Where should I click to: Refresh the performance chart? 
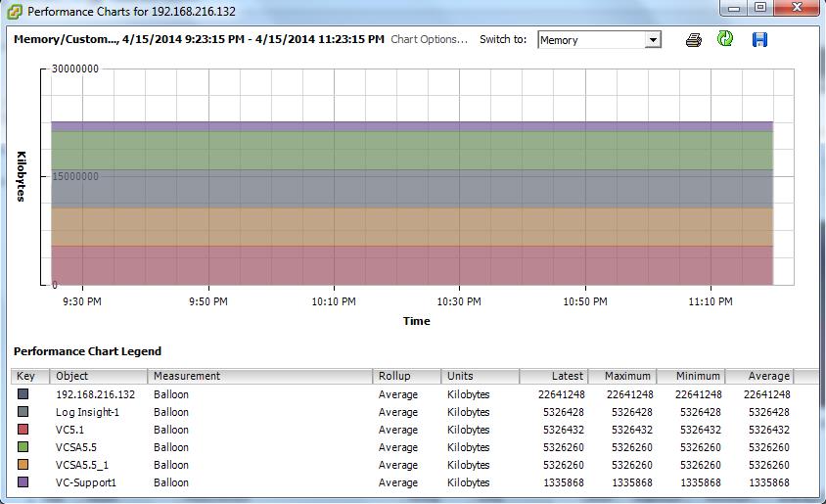(725, 38)
